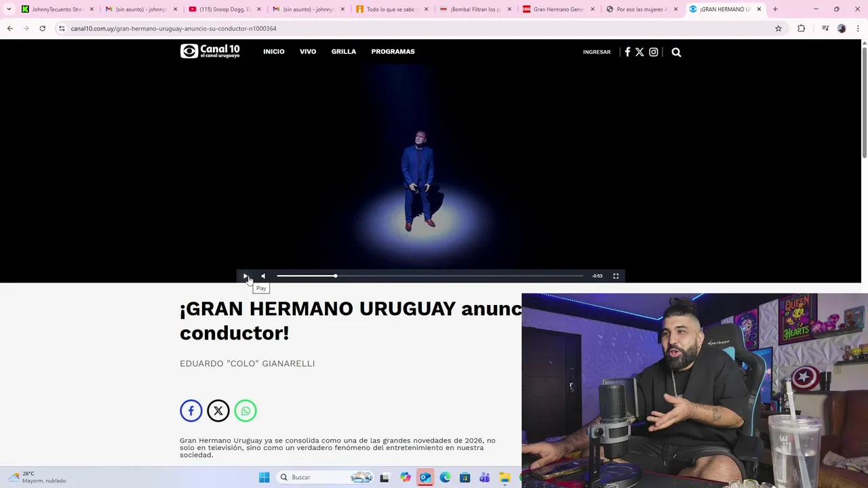This screenshot has width=868, height=488.
Task: Open Canal 10's Instagram in the header
Action: (654, 52)
